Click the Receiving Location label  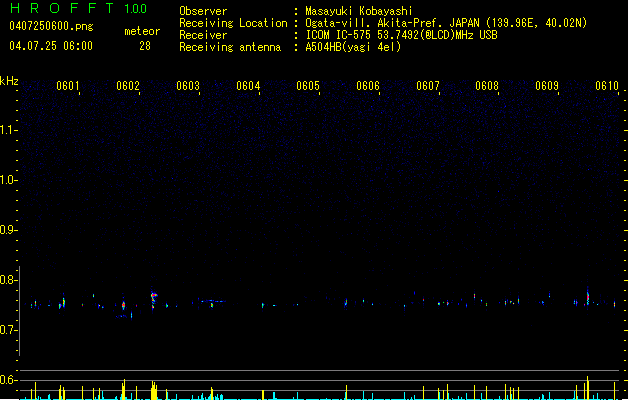233,23
